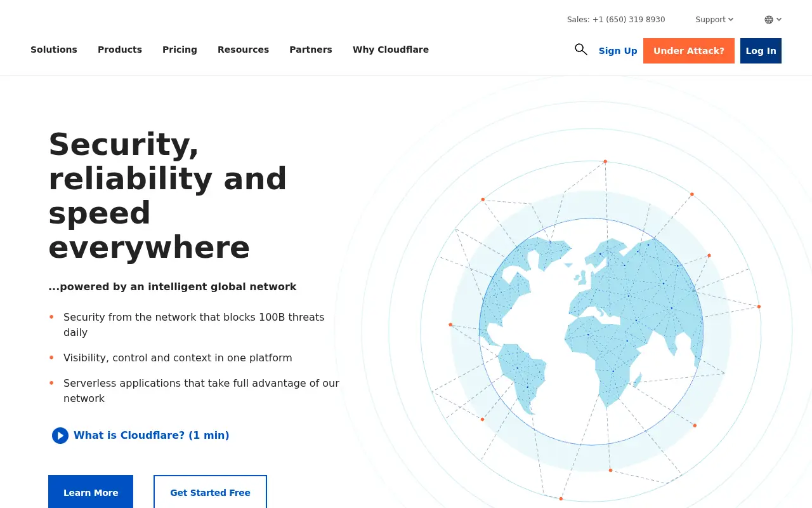Image resolution: width=812 pixels, height=508 pixels.
Task: Open the search magnifier icon
Action: (x=581, y=50)
